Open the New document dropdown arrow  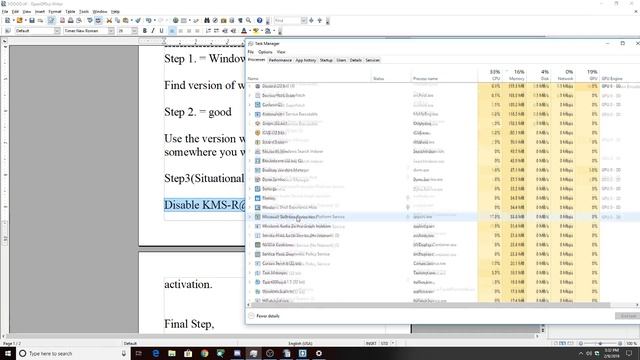[x=13, y=20]
